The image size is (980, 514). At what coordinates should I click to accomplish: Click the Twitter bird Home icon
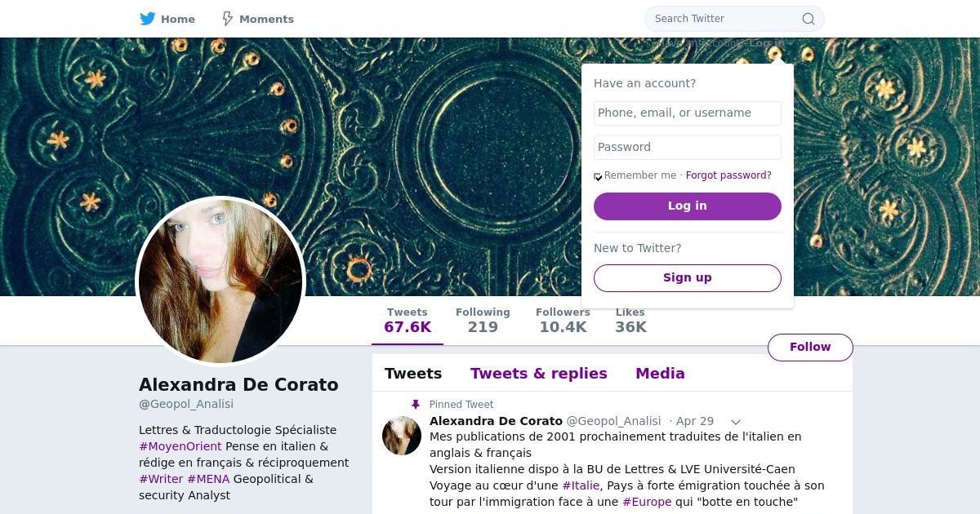point(147,19)
